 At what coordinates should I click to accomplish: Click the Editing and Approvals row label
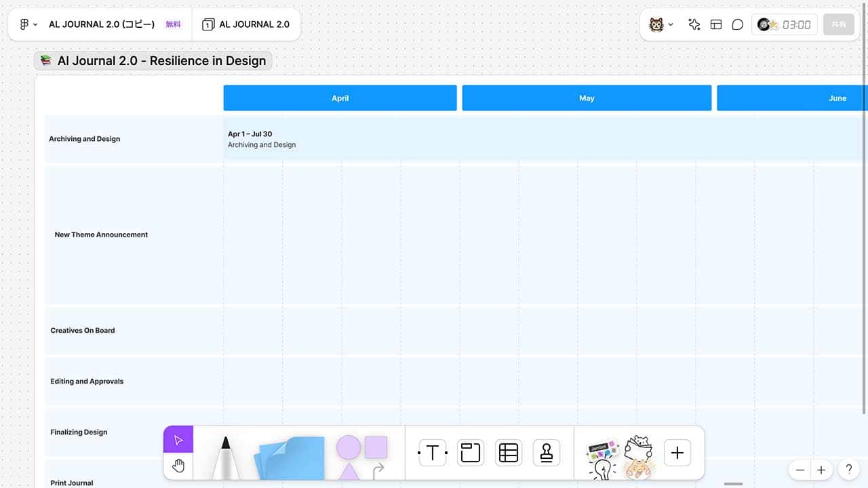pyautogui.click(x=87, y=382)
